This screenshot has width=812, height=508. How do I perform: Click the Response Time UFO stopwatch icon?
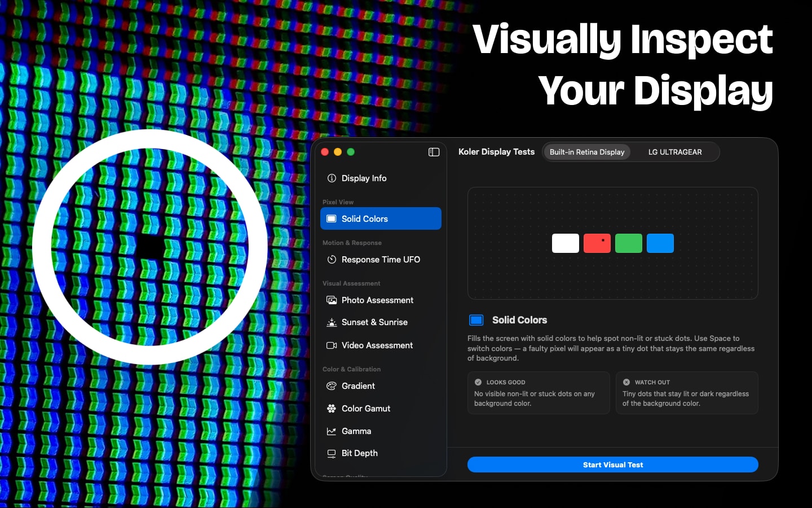(x=332, y=260)
